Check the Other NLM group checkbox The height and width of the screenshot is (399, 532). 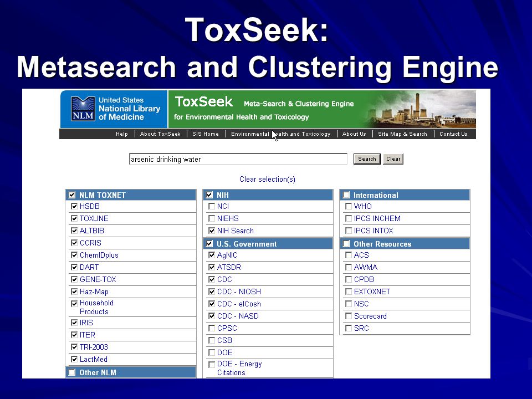coord(72,372)
